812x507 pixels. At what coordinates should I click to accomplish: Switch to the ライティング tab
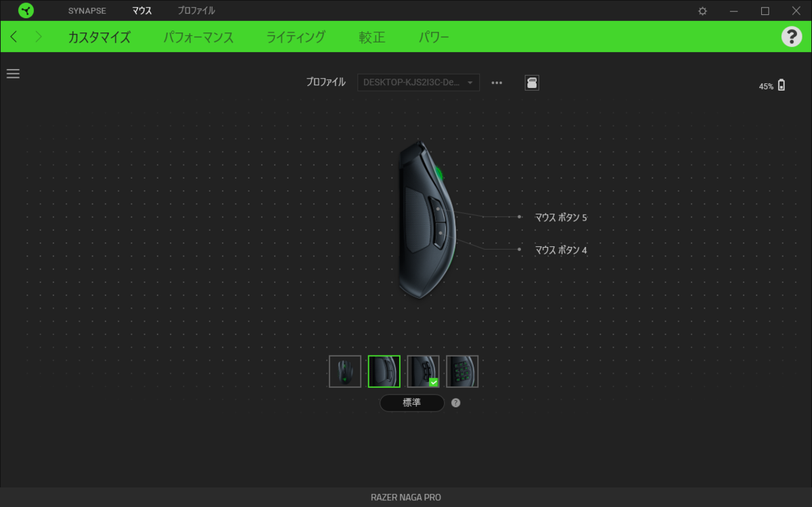pos(296,37)
